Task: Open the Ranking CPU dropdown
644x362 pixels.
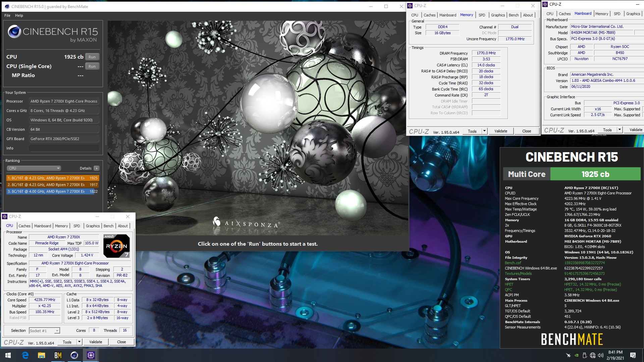Action: pos(34,168)
